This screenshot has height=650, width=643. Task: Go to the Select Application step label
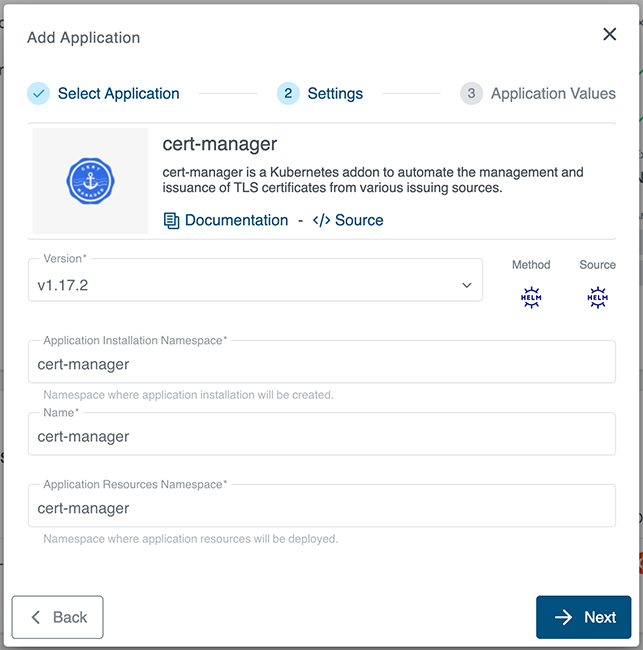[x=118, y=94]
